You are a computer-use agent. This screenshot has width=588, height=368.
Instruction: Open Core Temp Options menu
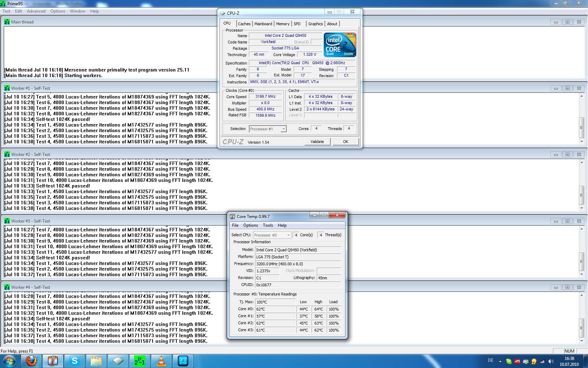(251, 225)
